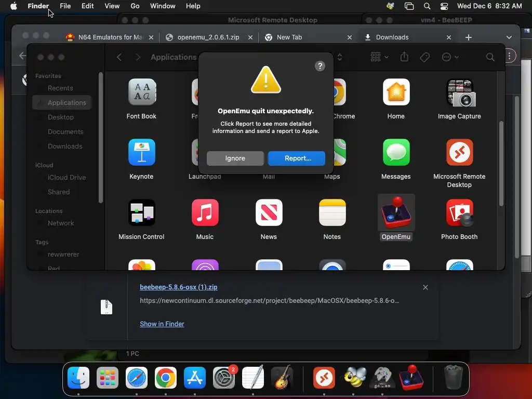This screenshot has width=532, height=399.
Task: Open the News app icon
Action: [269, 212]
